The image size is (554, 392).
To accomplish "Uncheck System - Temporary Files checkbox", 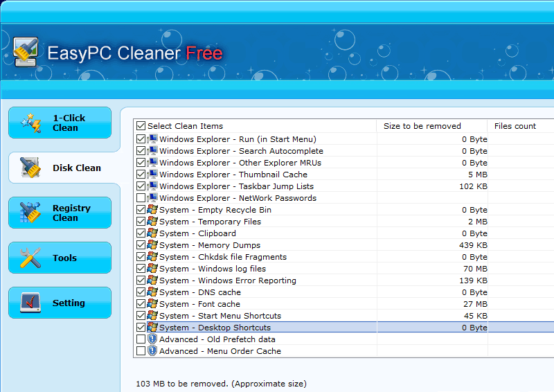I will pyautogui.click(x=141, y=222).
